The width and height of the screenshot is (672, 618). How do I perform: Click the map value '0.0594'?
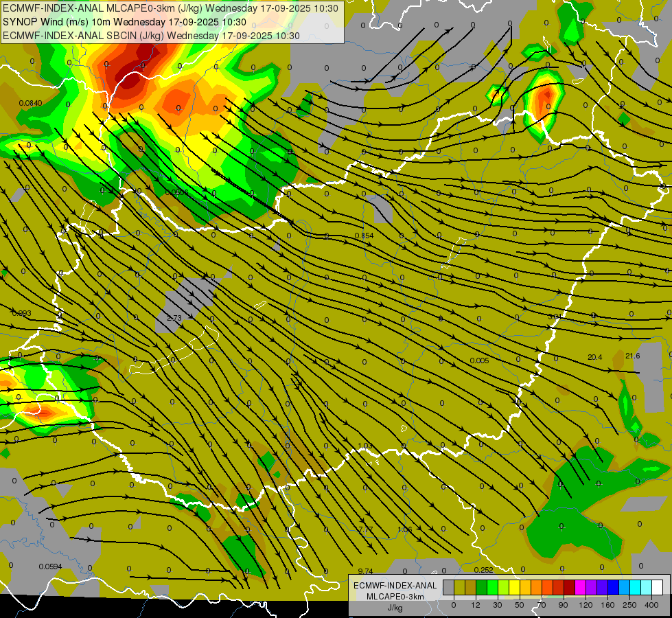(x=51, y=566)
